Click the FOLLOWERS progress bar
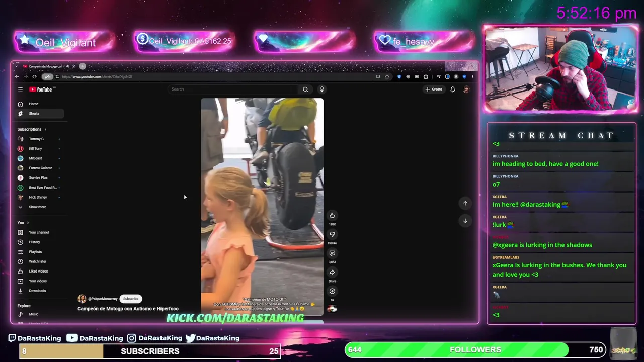Image resolution: width=644 pixels, height=362 pixels. [x=475, y=350]
